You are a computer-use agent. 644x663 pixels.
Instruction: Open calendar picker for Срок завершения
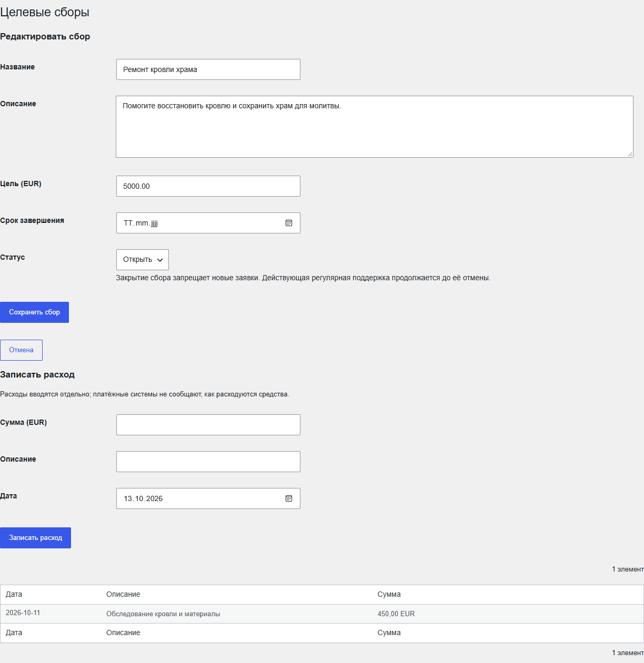(289, 223)
